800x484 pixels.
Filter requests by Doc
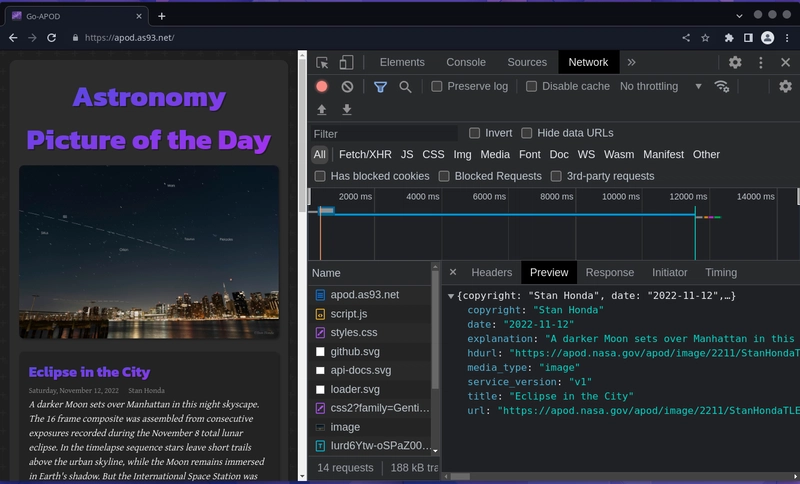559,155
